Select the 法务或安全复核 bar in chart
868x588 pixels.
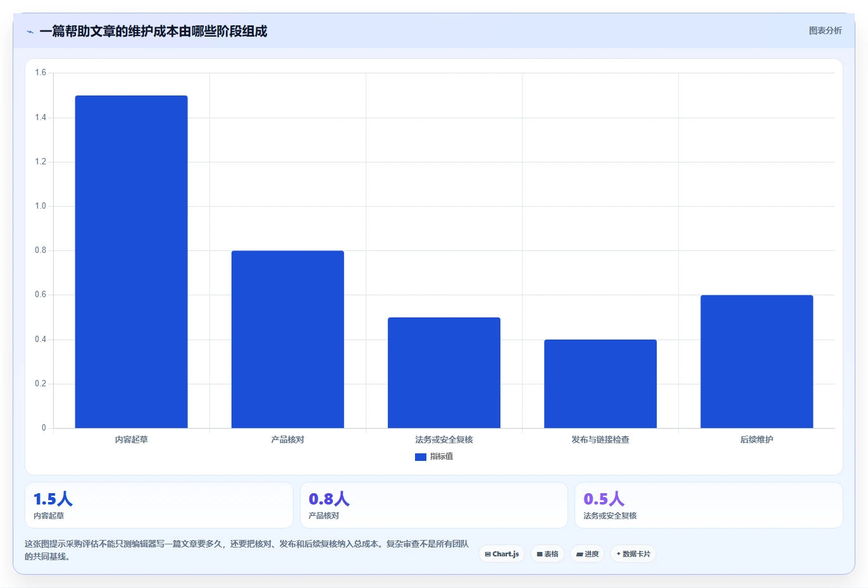click(444, 372)
